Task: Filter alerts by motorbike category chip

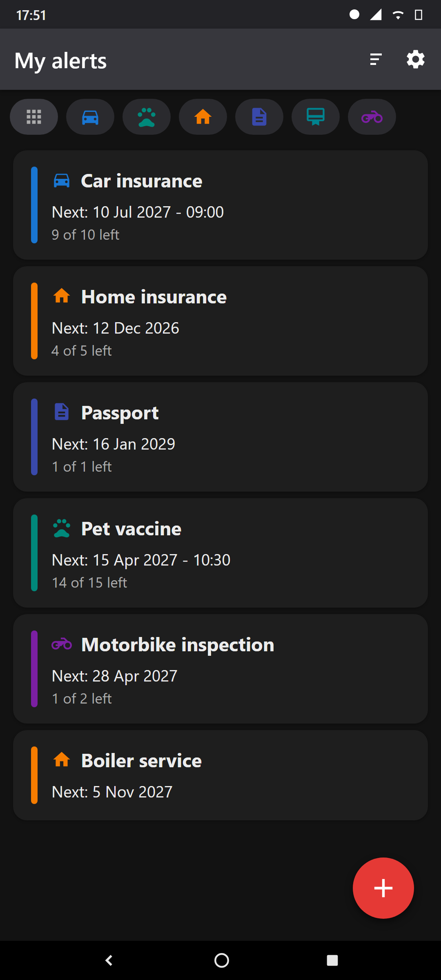Action: pyautogui.click(x=372, y=117)
